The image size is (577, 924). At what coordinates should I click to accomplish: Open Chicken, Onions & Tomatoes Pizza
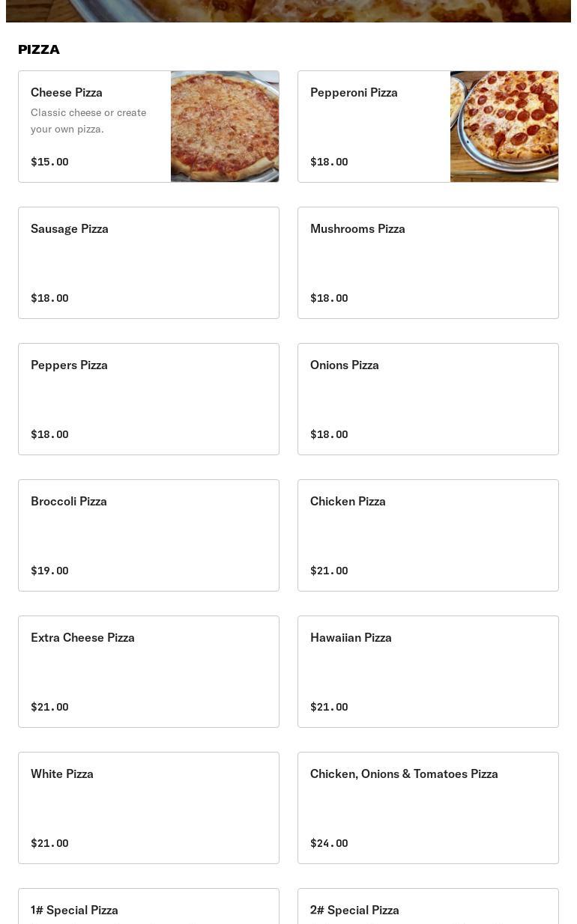(x=428, y=808)
